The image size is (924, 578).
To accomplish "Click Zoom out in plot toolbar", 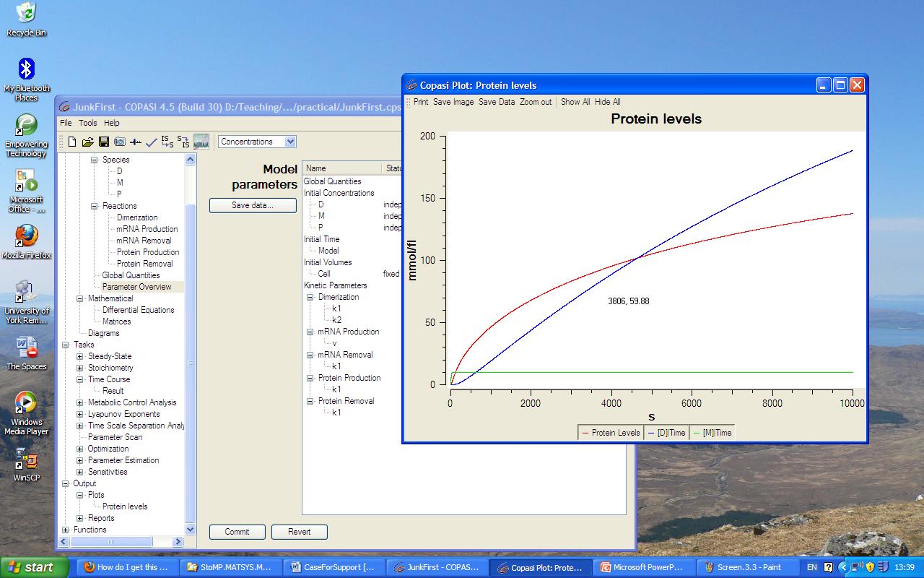I will [x=535, y=102].
